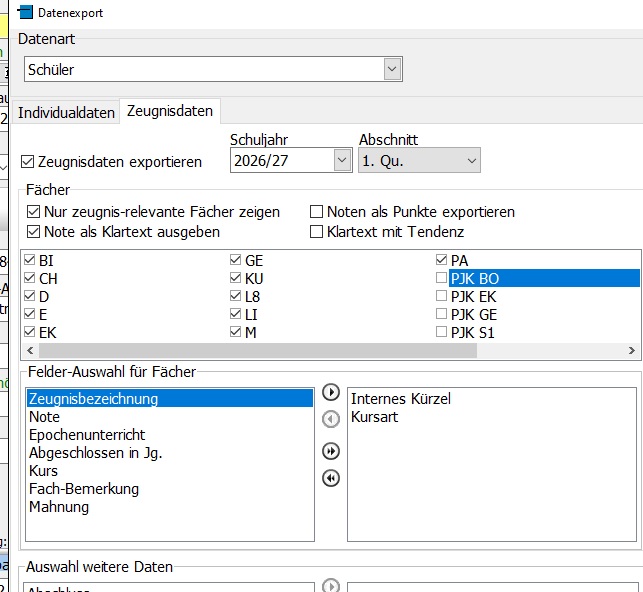Image resolution: width=643 pixels, height=592 pixels.
Task: Uncheck subject BI
Action: (30, 260)
